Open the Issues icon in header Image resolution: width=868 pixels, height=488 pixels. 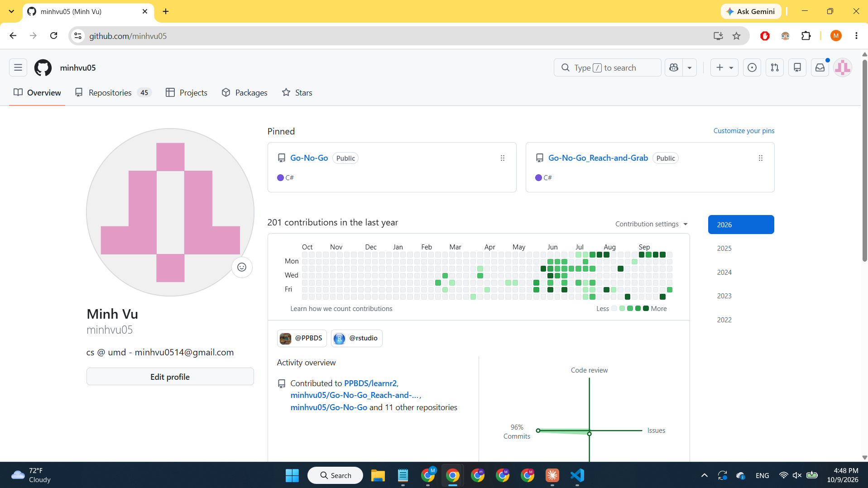click(x=752, y=67)
